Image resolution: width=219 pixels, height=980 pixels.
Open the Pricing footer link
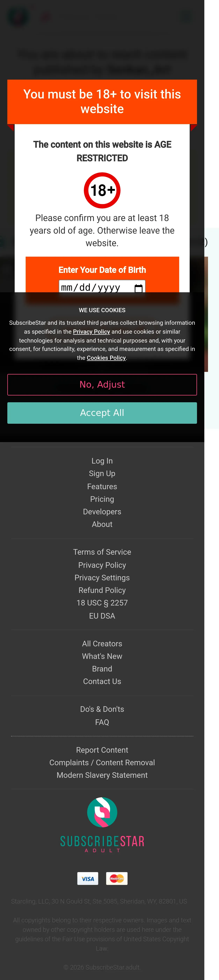pyautogui.click(x=102, y=499)
